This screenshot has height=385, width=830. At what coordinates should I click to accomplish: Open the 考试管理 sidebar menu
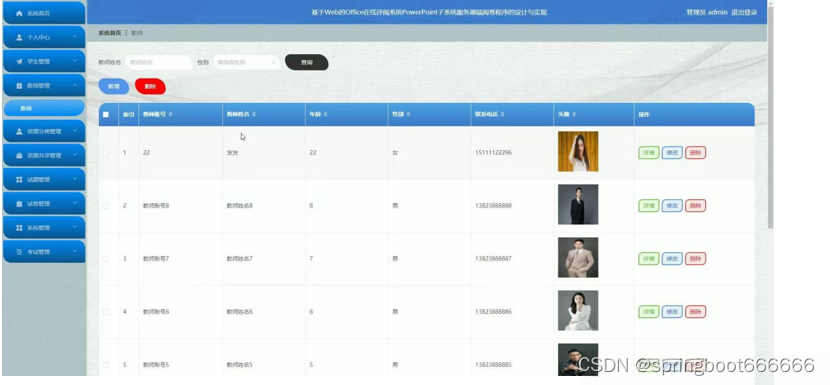44,252
